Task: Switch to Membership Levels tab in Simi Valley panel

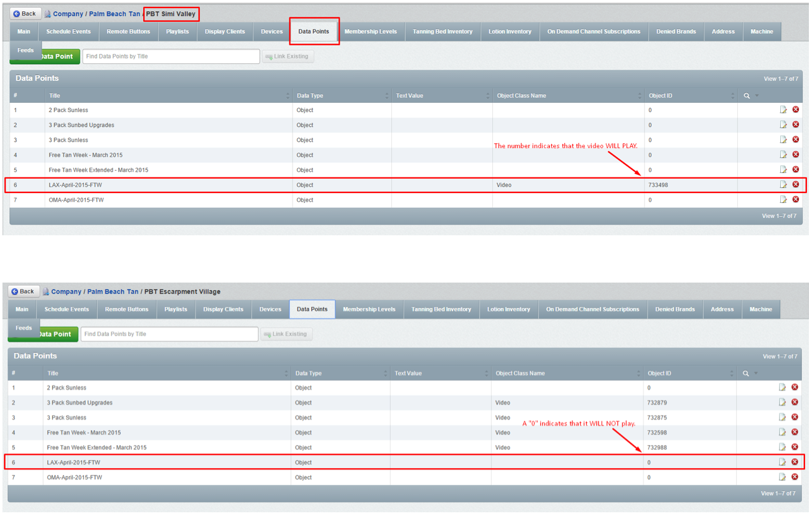Action: pos(370,32)
